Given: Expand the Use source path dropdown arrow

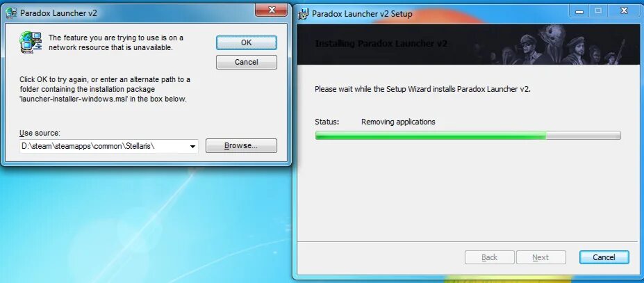Looking at the screenshot, I should point(192,146).
